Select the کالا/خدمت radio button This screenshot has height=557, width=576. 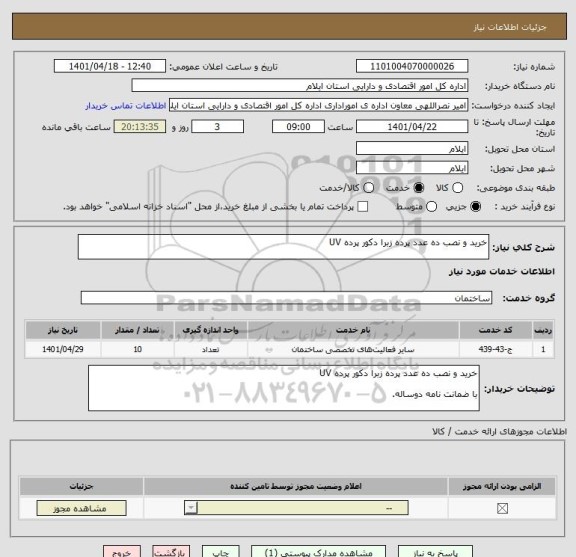[x=368, y=188]
